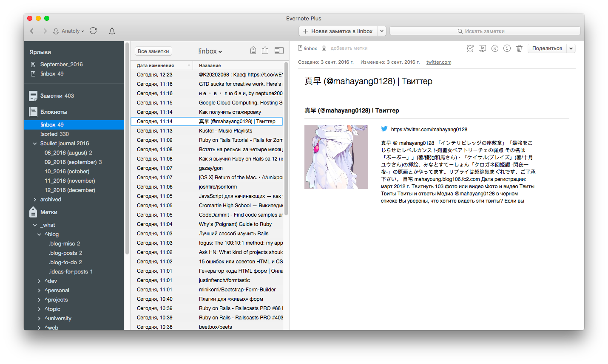Show note info with the i icon
608x364 pixels.
[x=507, y=48]
